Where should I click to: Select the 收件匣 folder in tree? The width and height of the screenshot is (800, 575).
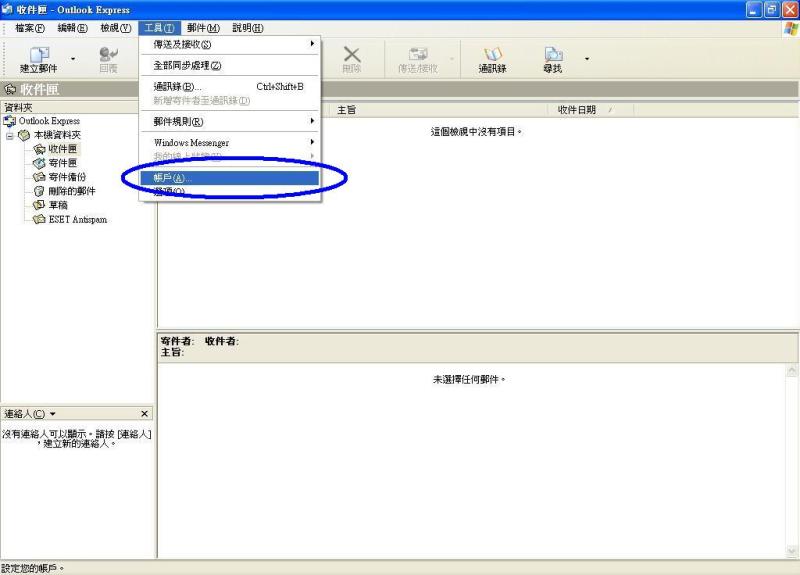62,149
